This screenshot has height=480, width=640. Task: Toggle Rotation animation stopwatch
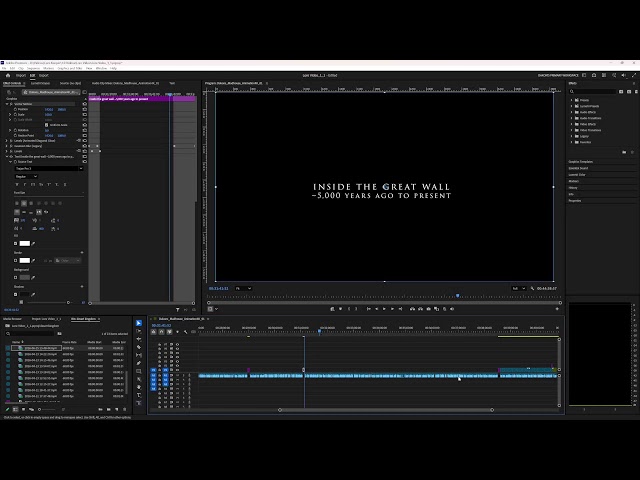[x=16, y=130]
